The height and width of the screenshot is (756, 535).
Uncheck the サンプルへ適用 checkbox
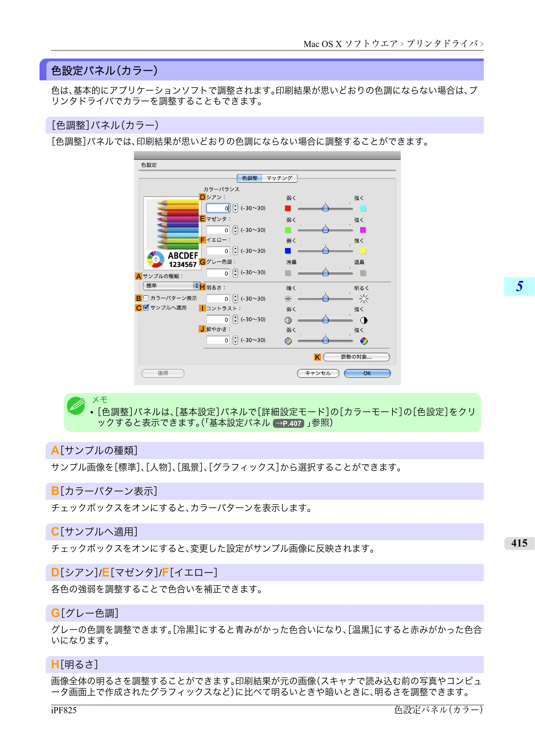146,308
